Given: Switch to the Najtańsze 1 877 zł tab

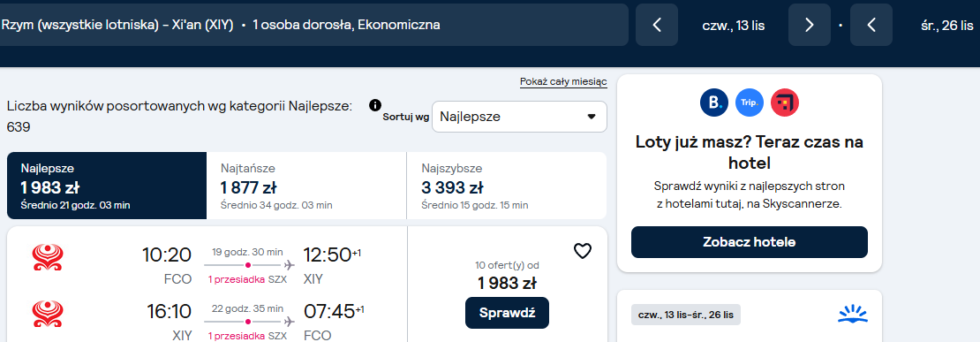Looking at the screenshot, I should [x=306, y=186].
